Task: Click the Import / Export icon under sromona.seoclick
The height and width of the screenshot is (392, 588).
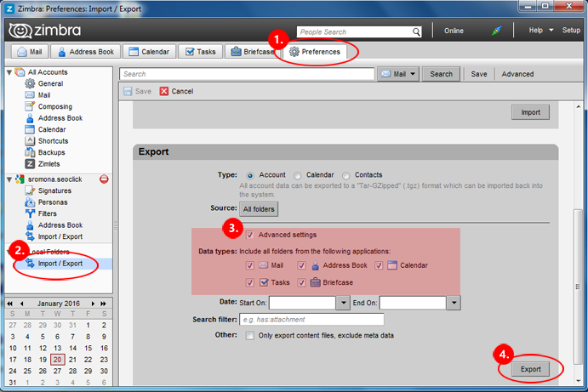Action: (x=30, y=236)
